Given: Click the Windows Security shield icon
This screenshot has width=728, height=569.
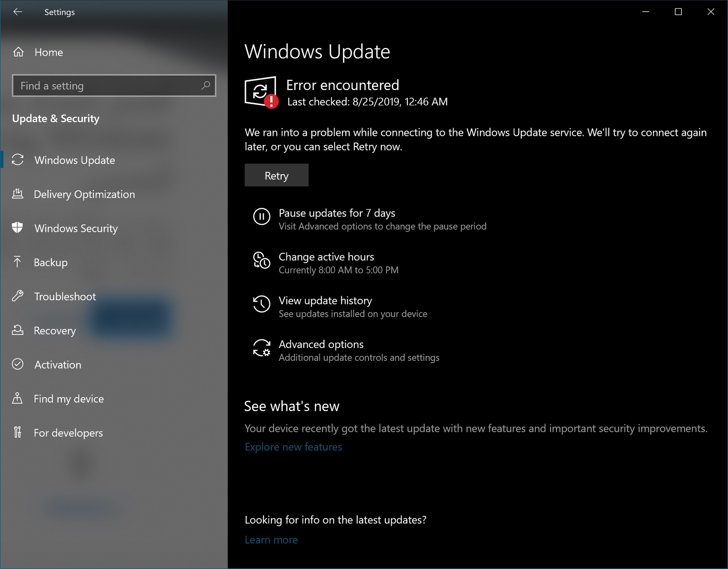Looking at the screenshot, I should tap(17, 227).
